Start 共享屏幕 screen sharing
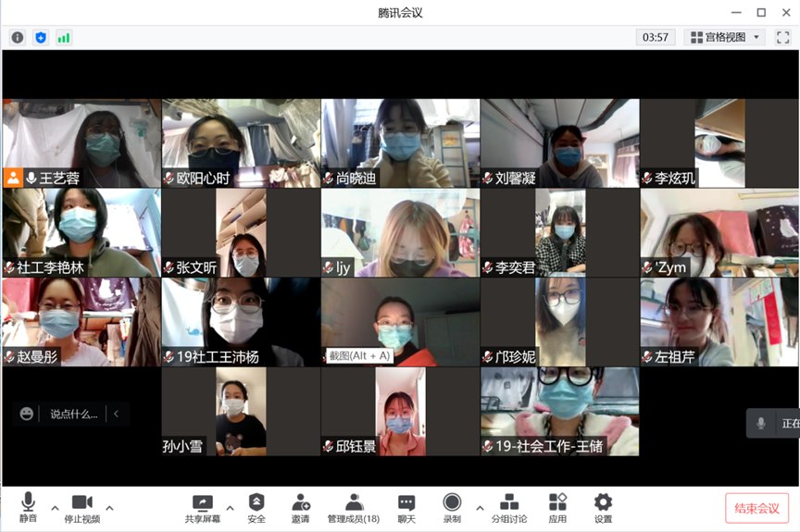This screenshot has height=532, width=800. click(x=202, y=507)
